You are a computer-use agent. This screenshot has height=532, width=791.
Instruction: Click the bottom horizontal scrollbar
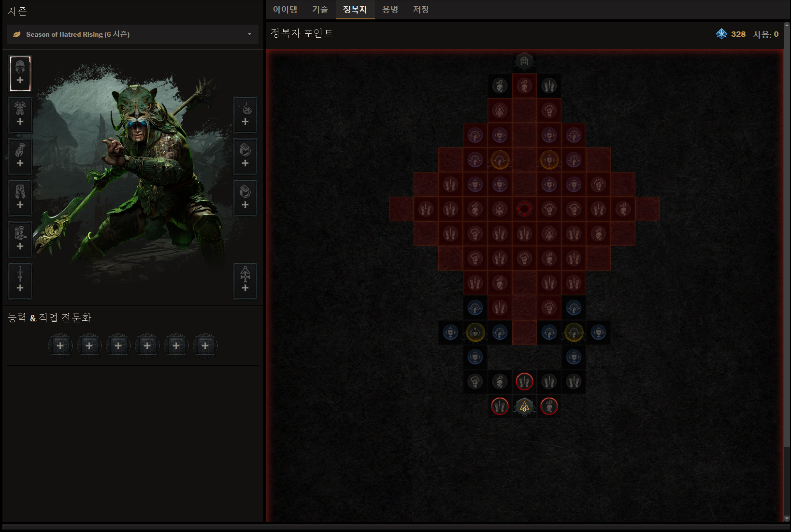395,527
